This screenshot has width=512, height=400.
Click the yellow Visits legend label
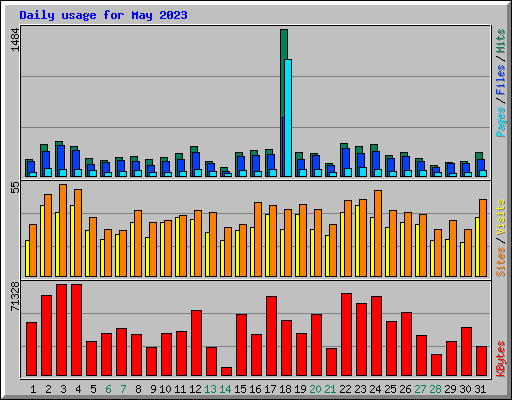tap(501, 217)
